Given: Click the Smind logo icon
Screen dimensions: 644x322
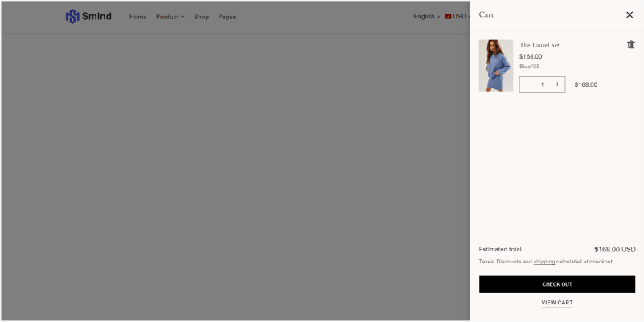Looking at the screenshot, I should 72,16.
